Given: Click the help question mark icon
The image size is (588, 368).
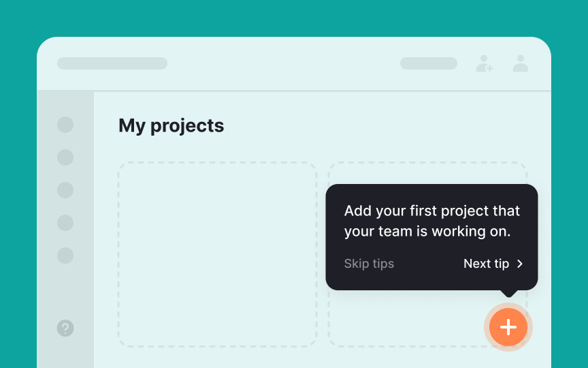Looking at the screenshot, I should click(65, 328).
